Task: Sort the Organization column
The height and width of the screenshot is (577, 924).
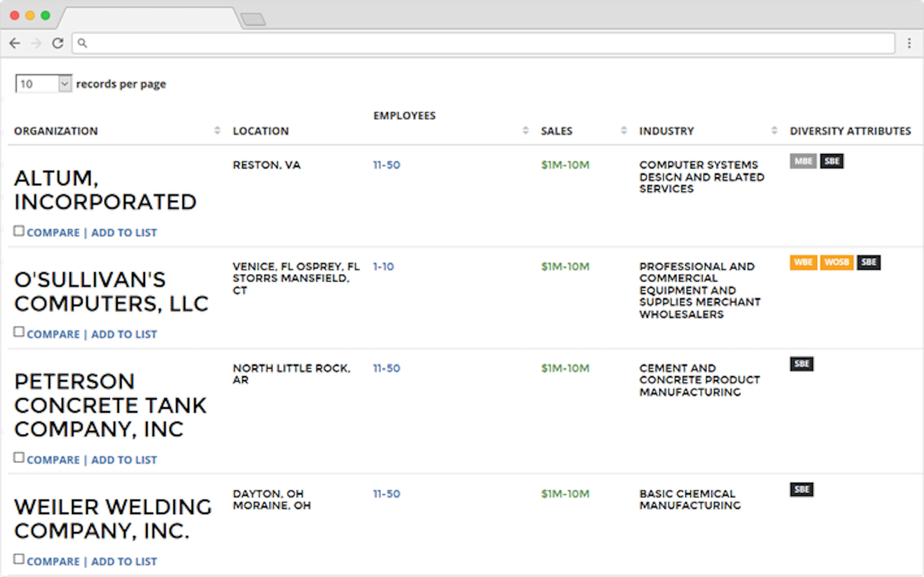Action: [218, 130]
